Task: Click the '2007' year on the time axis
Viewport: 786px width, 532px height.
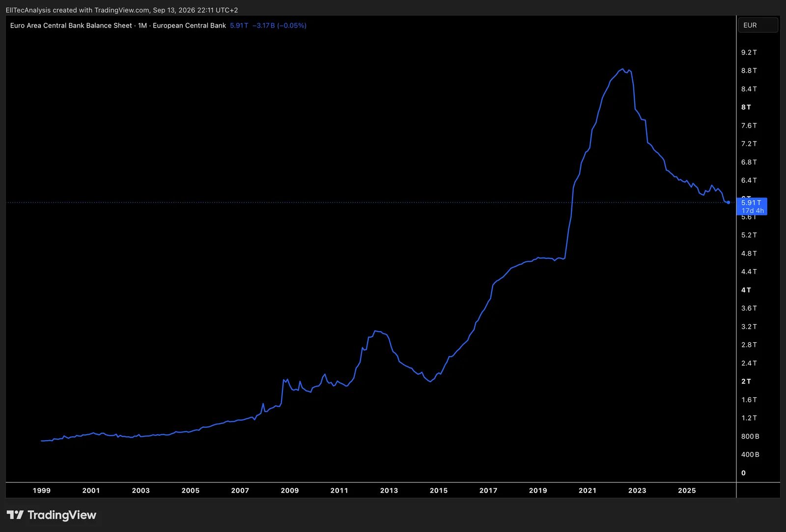Action: 240,490
